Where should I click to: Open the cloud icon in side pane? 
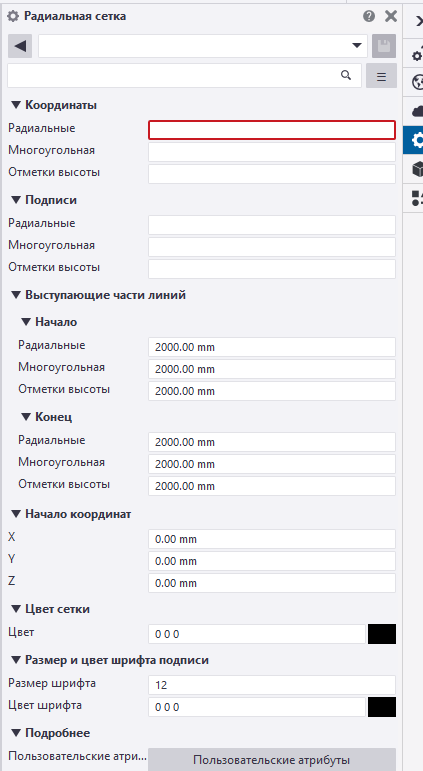(417, 111)
